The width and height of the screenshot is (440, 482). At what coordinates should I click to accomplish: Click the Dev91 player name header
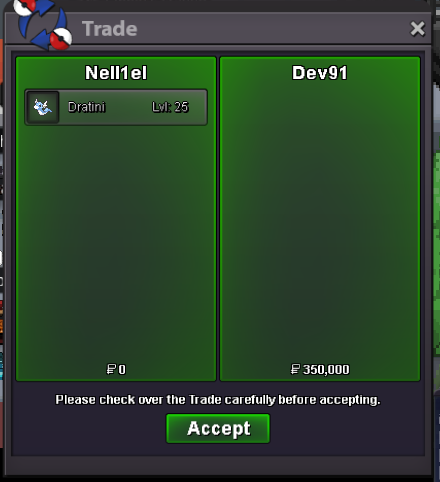(x=320, y=73)
